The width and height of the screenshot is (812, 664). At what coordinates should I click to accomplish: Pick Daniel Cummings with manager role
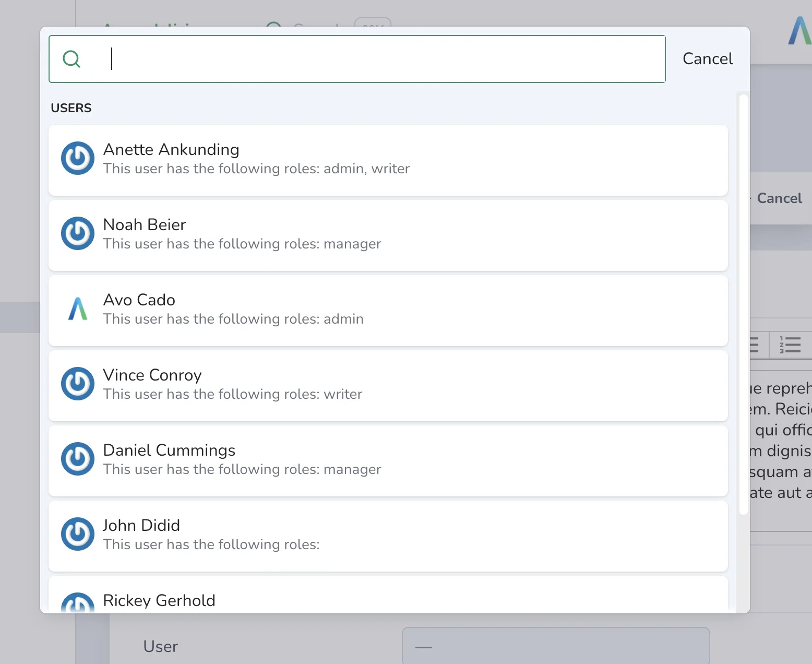[388, 461]
